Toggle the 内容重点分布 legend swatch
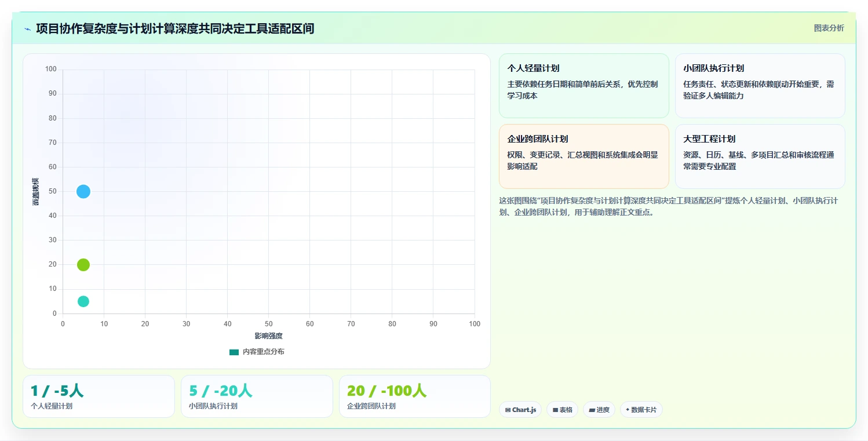Image resolution: width=868 pixels, height=441 pixels. [234, 352]
